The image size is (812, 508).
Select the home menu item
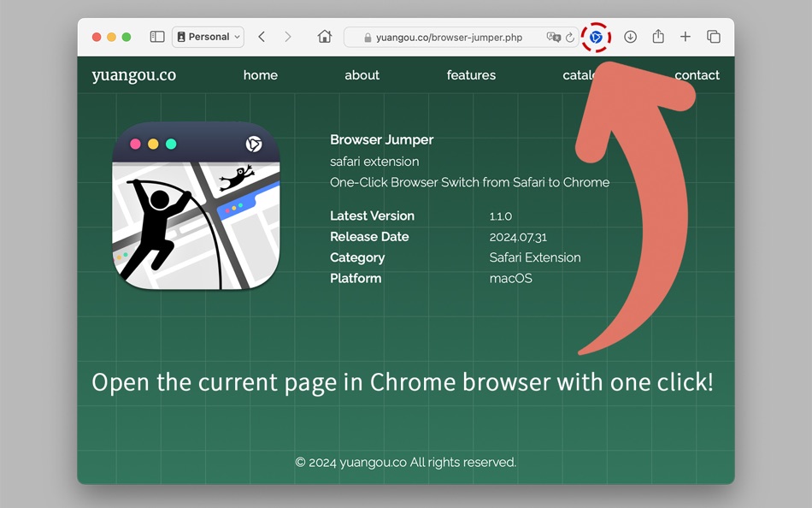click(261, 75)
